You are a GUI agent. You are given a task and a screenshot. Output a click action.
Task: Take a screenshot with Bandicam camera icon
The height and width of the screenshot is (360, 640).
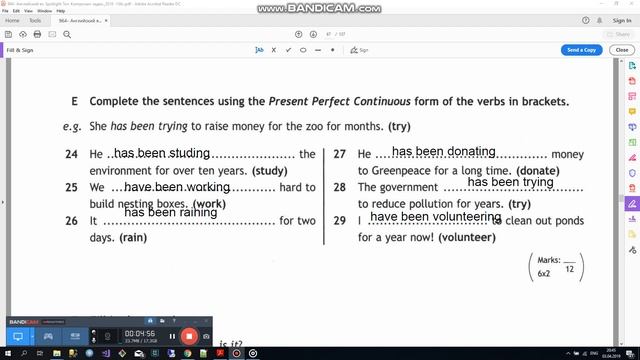pyautogui.click(x=206, y=336)
